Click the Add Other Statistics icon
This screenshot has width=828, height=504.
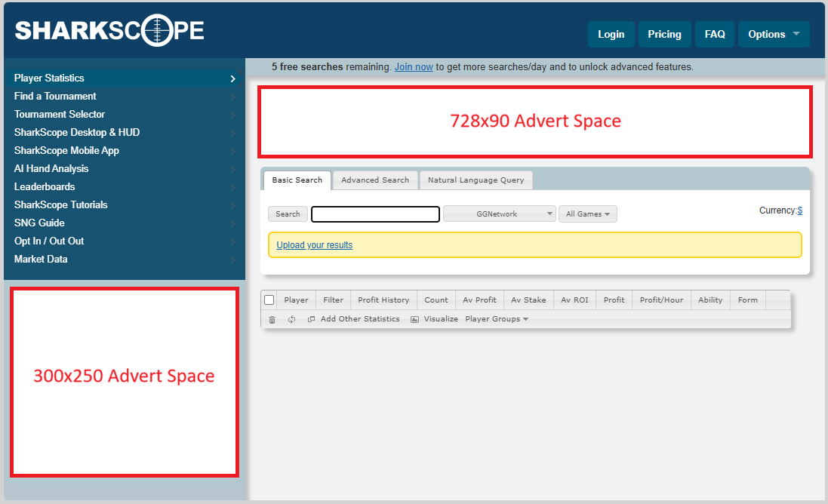(312, 319)
